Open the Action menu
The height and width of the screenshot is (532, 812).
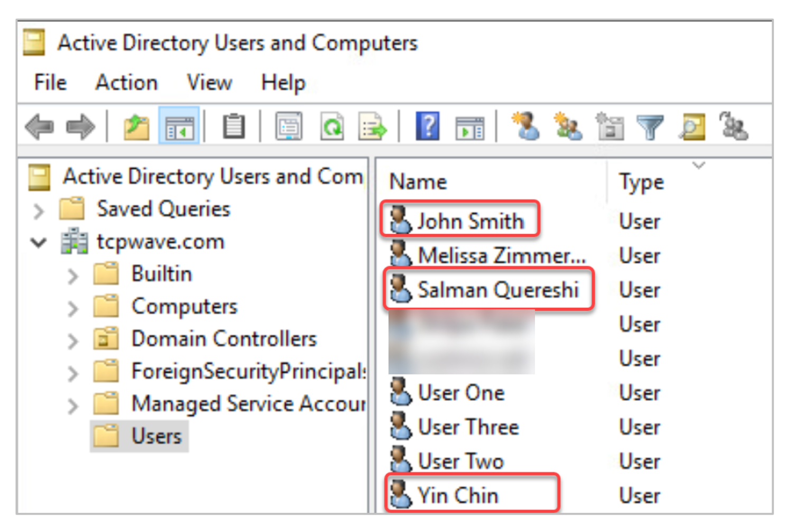[x=126, y=83]
